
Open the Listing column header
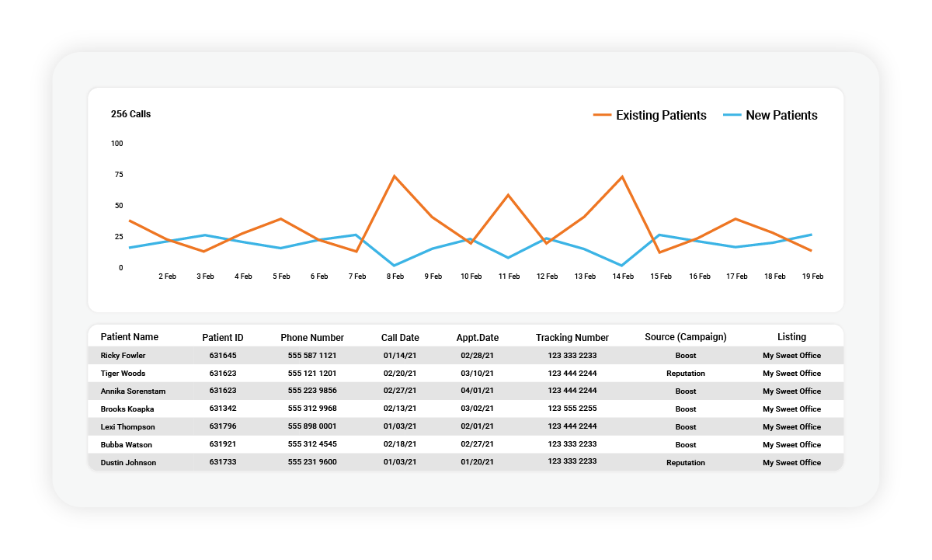pos(791,337)
